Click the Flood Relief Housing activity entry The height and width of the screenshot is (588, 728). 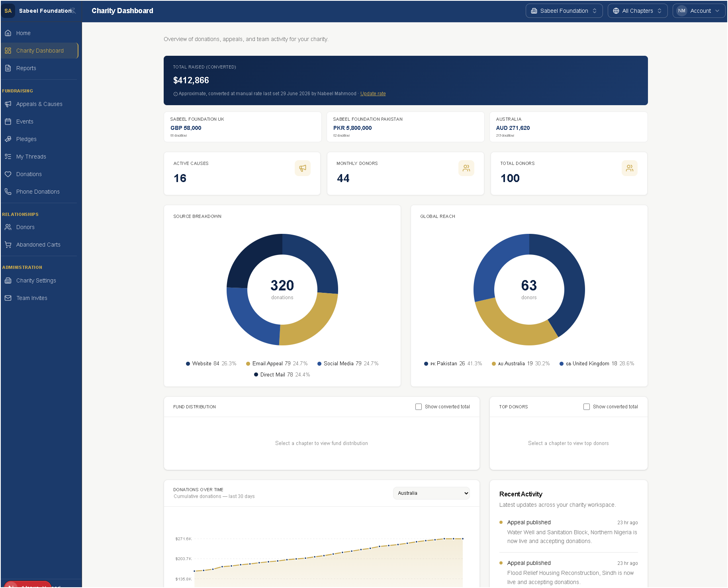tap(568, 572)
